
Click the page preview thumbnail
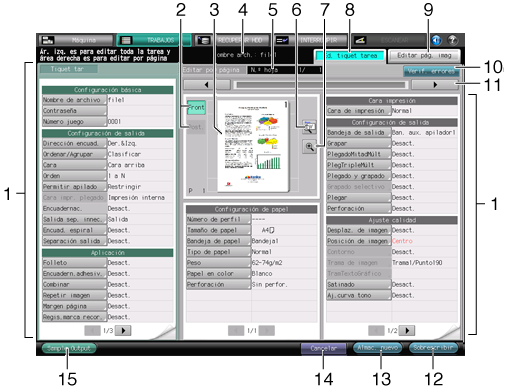[253, 146]
